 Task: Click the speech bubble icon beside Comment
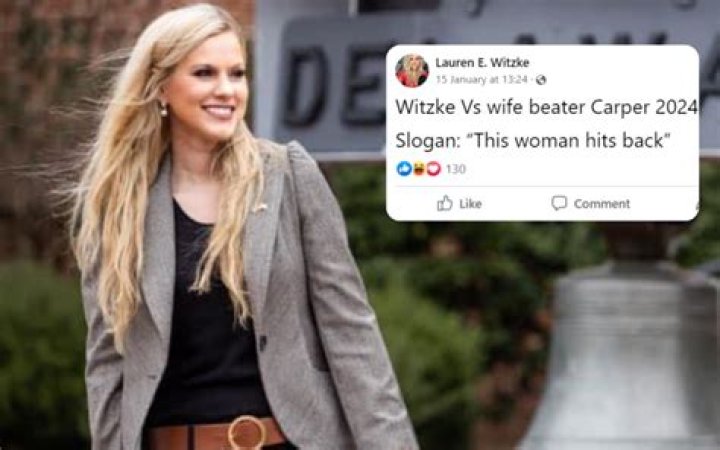click(559, 203)
